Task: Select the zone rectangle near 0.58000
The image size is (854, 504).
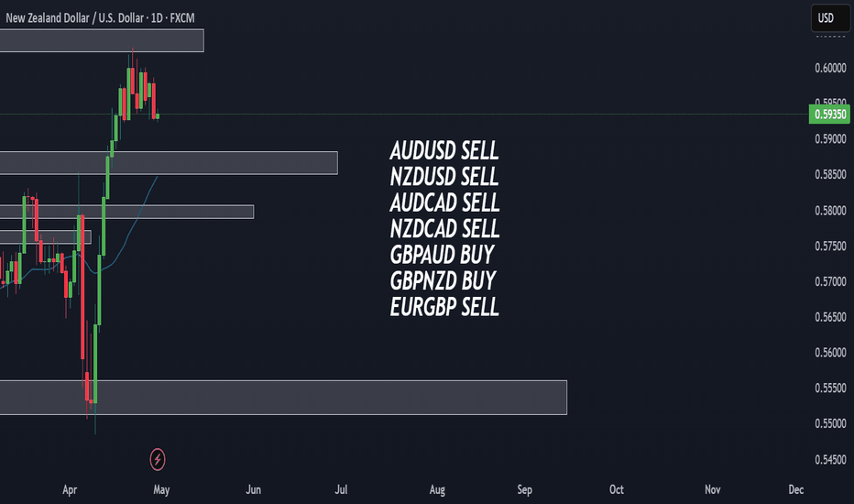Action: tap(126, 212)
